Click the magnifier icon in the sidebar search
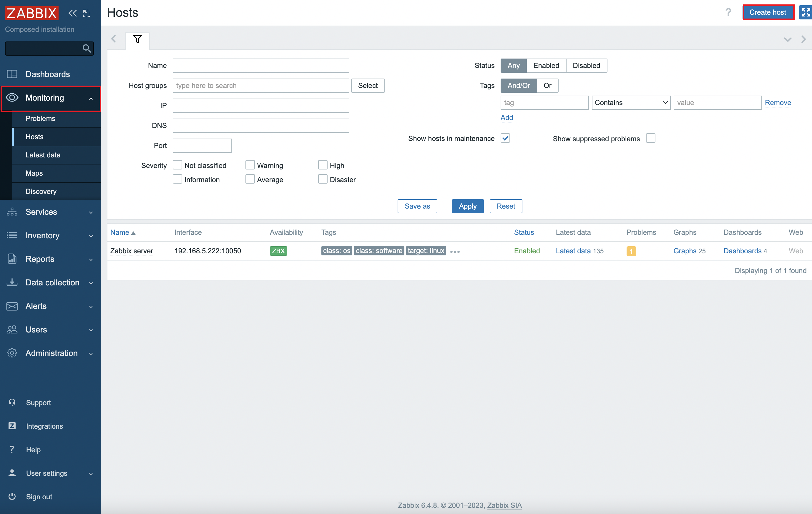The height and width of the screenshot is (514, 812). click(x=87, y=49)
